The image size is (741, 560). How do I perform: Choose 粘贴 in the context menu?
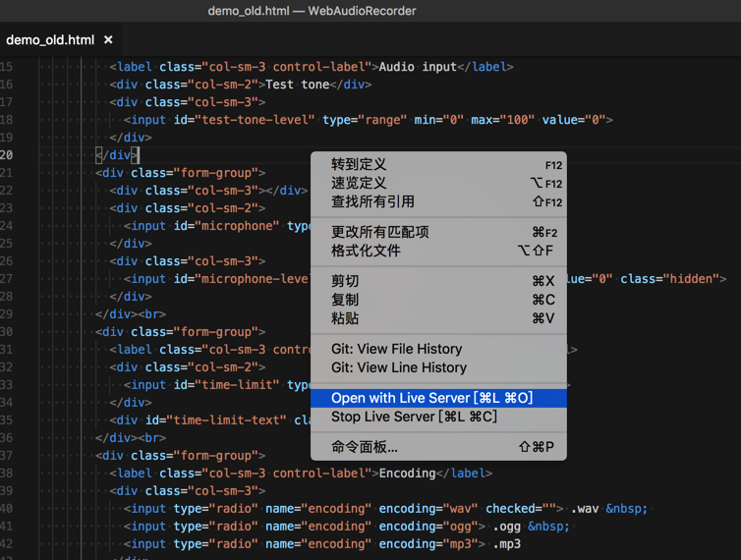pyautogui.click(x=346, y=319)
